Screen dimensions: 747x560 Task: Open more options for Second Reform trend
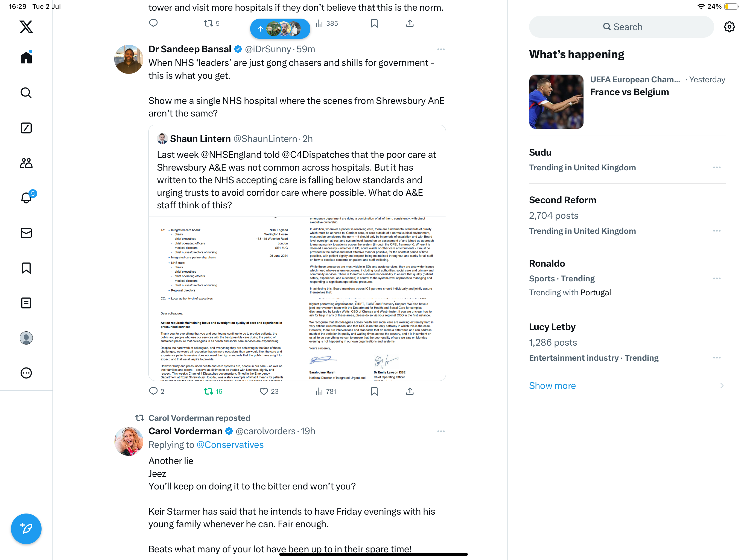coord(717,231)
